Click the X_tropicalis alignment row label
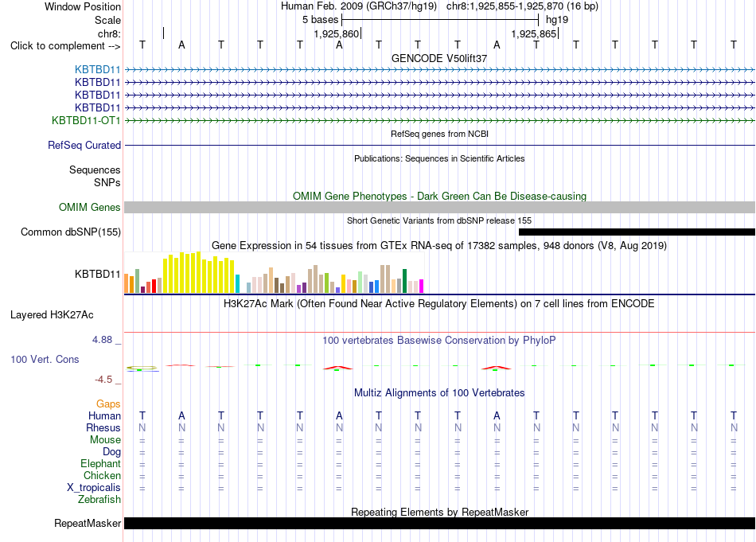Viewport: 756px width, 542px height. pos(94,488)
